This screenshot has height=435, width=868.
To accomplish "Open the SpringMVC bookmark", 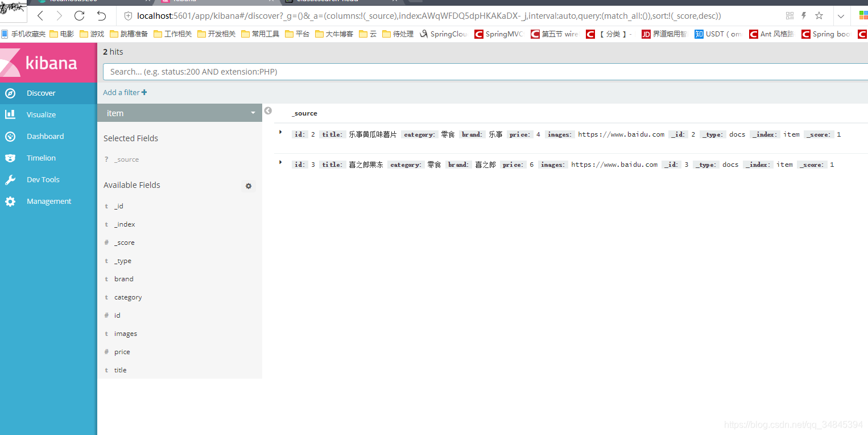I will (499, 34).
